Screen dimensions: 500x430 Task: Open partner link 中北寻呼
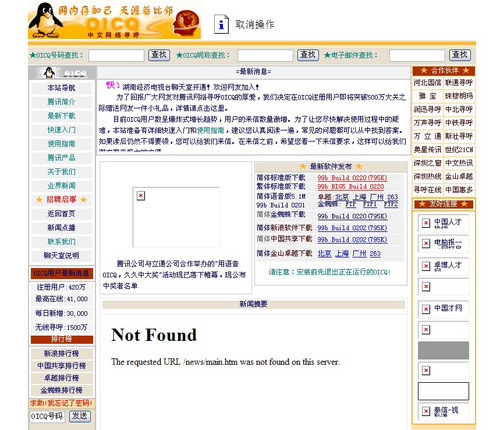tap(459, 110)
